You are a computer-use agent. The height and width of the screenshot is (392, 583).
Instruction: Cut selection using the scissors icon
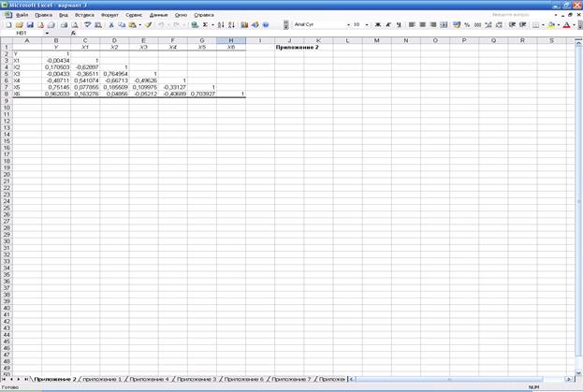click(111, 25)
